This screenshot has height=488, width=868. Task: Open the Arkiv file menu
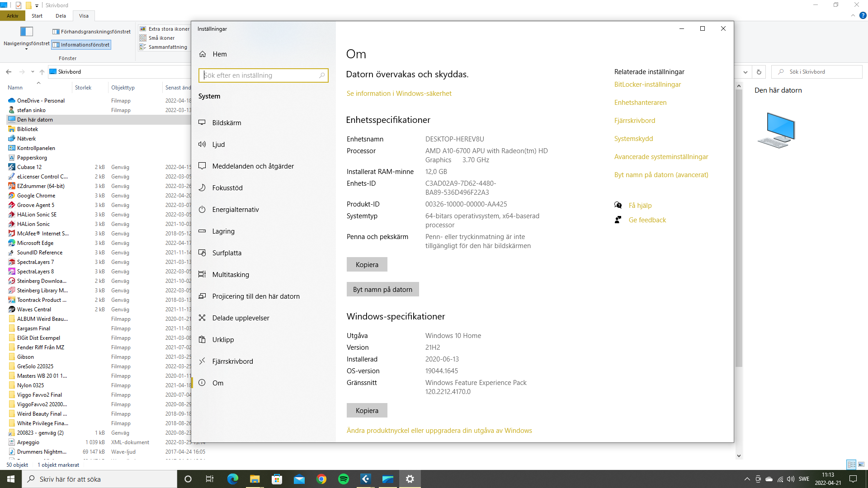tap(12, 16)
